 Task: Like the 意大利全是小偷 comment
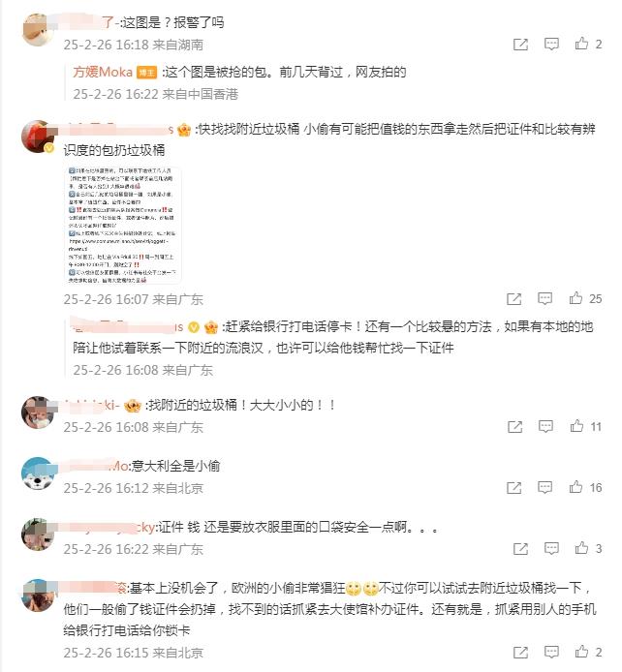tap(575, 487)
